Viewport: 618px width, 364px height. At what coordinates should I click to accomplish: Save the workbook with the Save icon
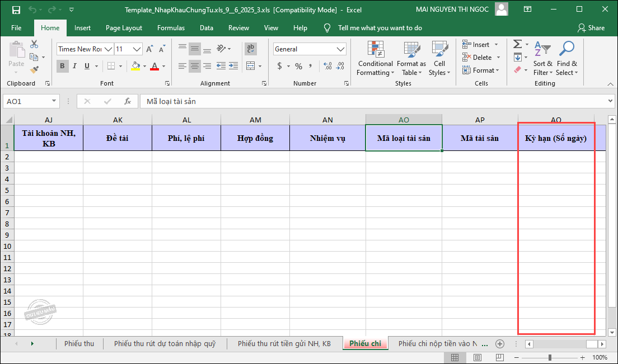16,10
